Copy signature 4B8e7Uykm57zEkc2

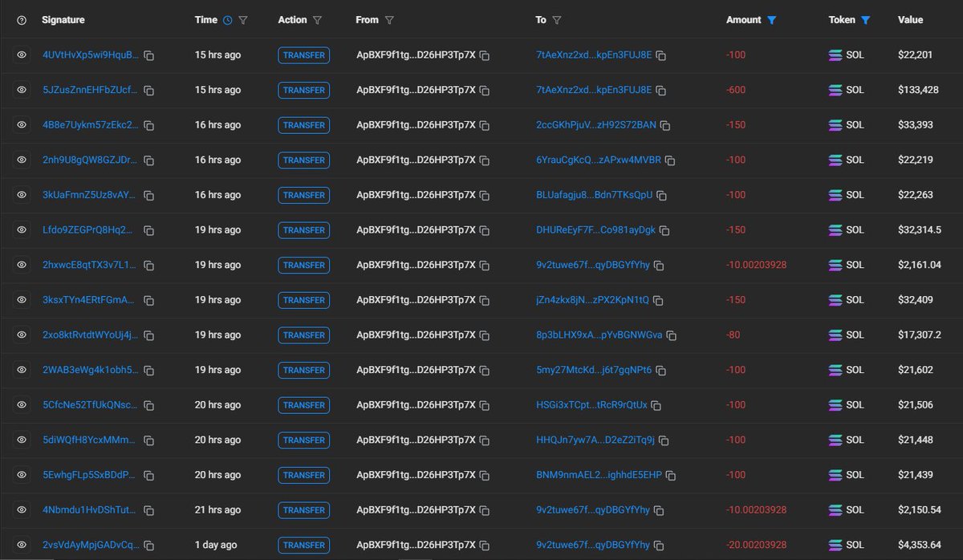pos(149,125)
